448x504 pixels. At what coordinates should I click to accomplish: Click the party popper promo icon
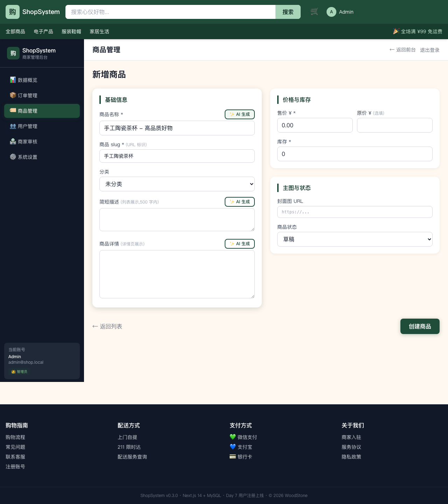(x=396, y=31)
